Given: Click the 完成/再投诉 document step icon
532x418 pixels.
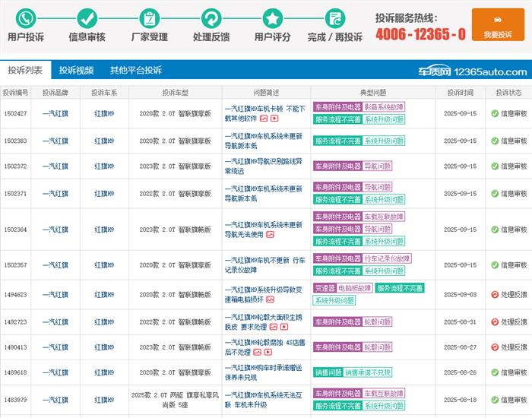Looking at the screenshot, I should tap(334, 18).
